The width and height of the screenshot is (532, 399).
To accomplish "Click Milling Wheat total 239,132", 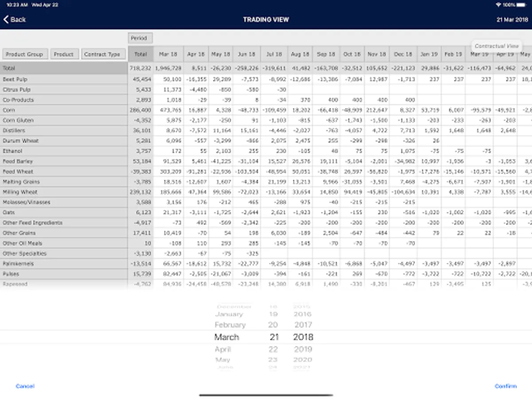I will point(141,192).
